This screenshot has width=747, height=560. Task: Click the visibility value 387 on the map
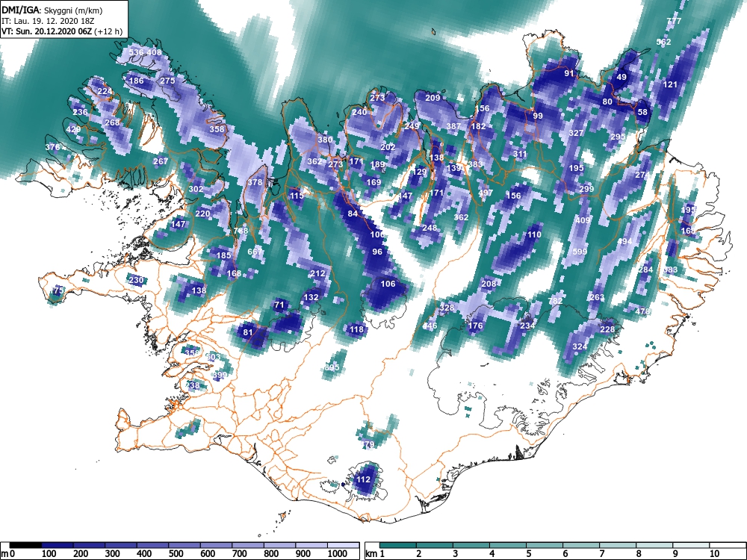click(453, 127)
